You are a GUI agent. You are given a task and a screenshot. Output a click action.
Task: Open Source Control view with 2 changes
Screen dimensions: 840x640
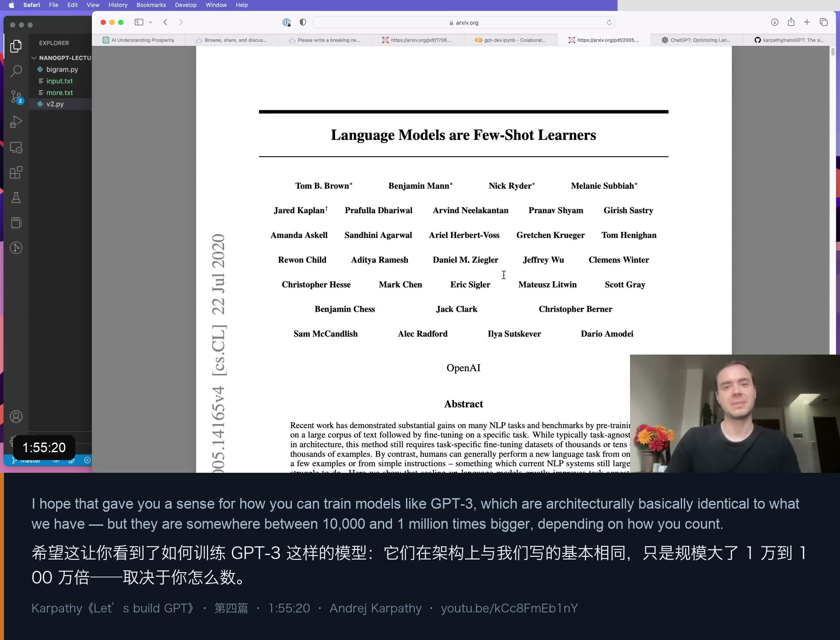pyautogui.click(x=16, y=96)
